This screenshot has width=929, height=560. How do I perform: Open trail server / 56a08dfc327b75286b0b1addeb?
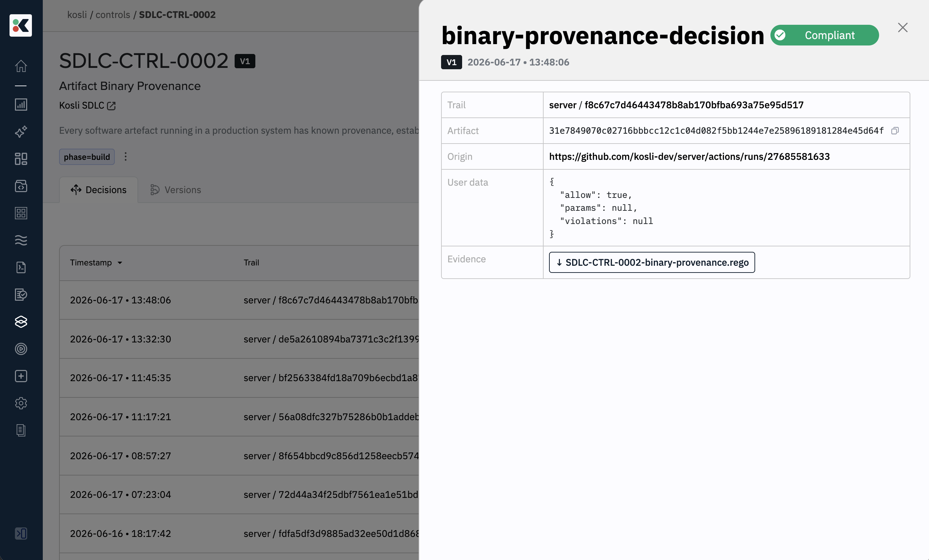[331, 417]
